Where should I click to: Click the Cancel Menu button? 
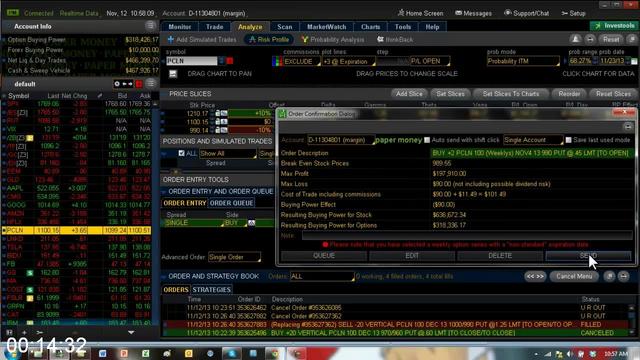(x=574, y=276)
